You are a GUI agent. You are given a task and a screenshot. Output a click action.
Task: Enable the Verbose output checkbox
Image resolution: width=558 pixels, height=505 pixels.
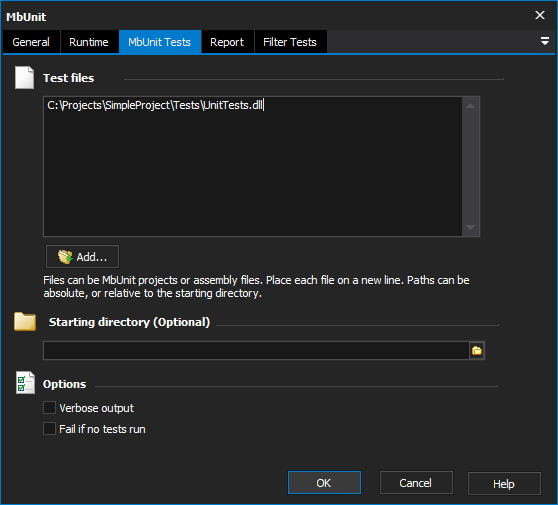click(x=49, y=408)
